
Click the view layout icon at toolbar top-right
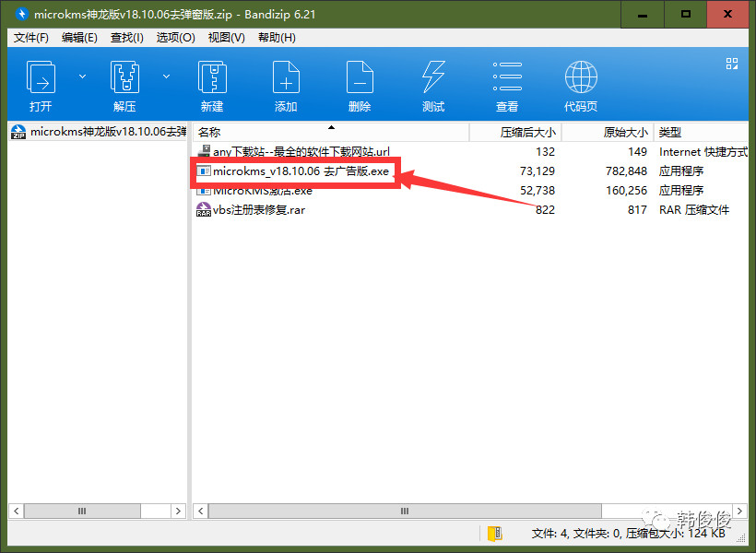click(732, 64)
